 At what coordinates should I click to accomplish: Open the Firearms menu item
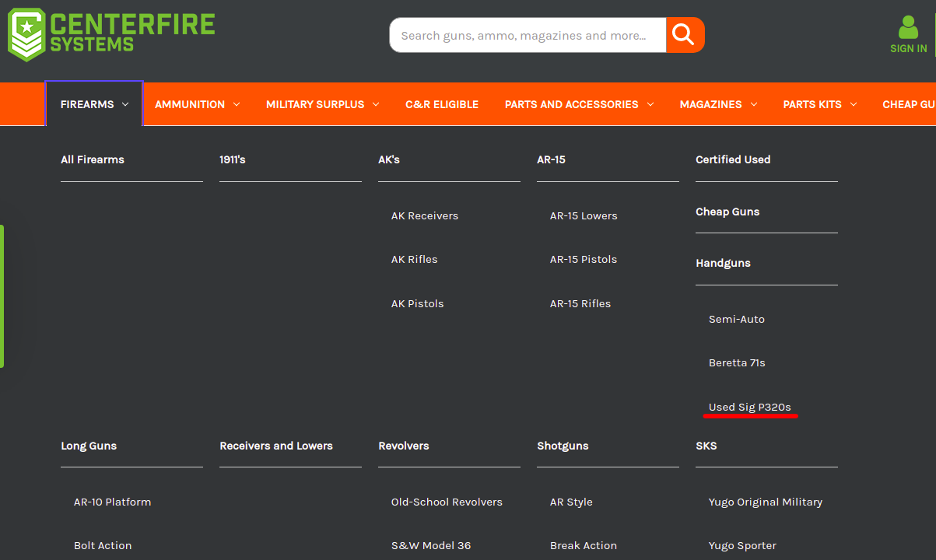tap(87, 104)
